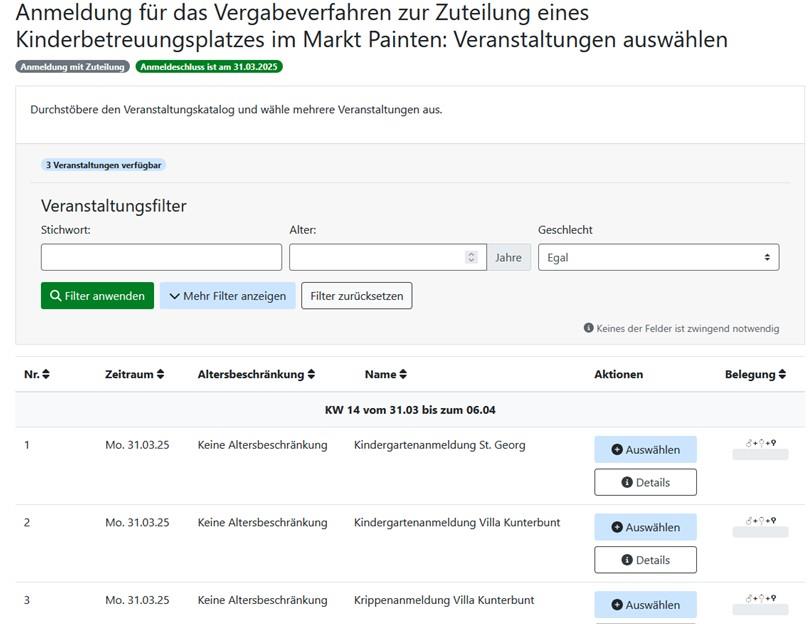Click the occupancy bar for St. Georg row

pos(760,455)
